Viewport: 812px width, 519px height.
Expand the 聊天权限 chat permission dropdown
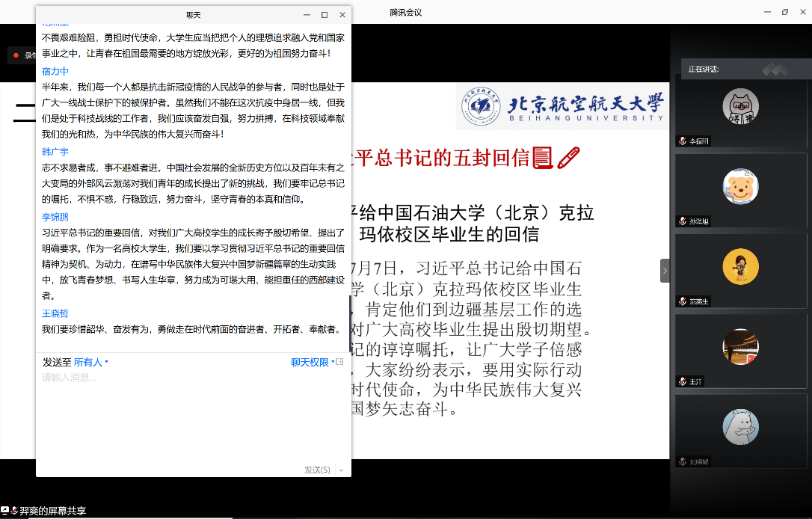(x=313, y=362)
